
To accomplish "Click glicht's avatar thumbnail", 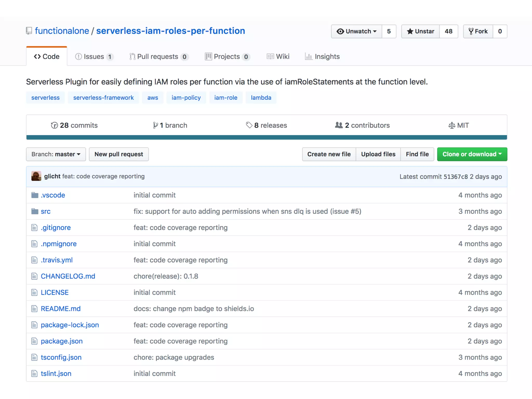I will [x=36, y=176].
